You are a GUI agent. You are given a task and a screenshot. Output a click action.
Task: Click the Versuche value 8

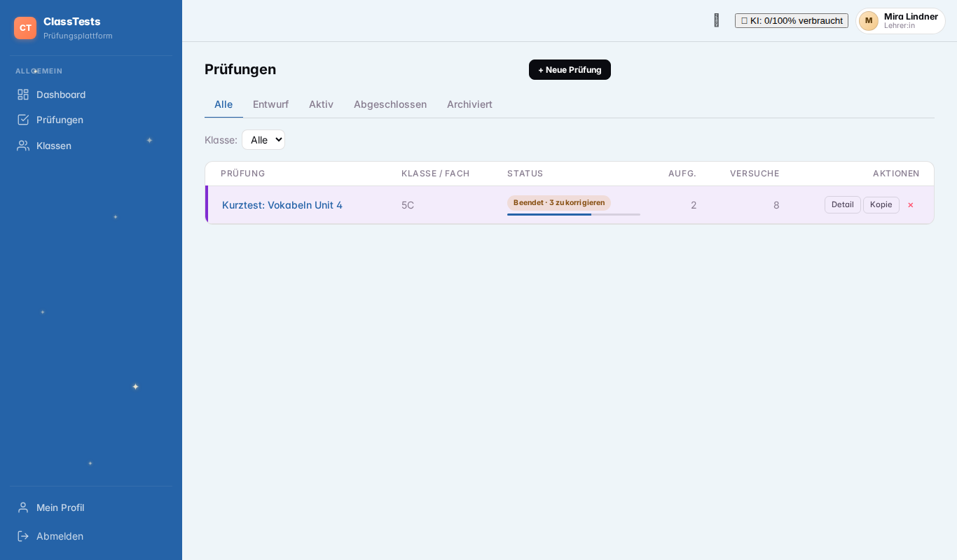pos(776,205)
